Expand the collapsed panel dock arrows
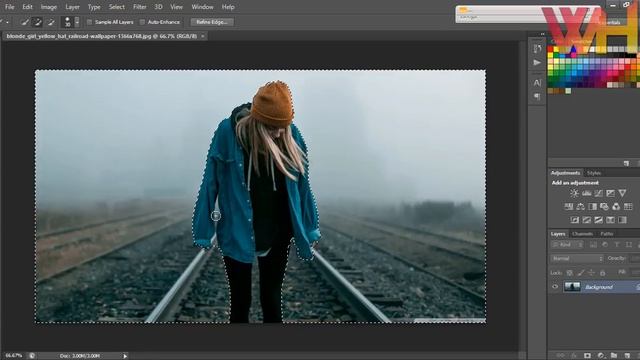This screenshot has height=360, width=640. (x=542, y=34)
